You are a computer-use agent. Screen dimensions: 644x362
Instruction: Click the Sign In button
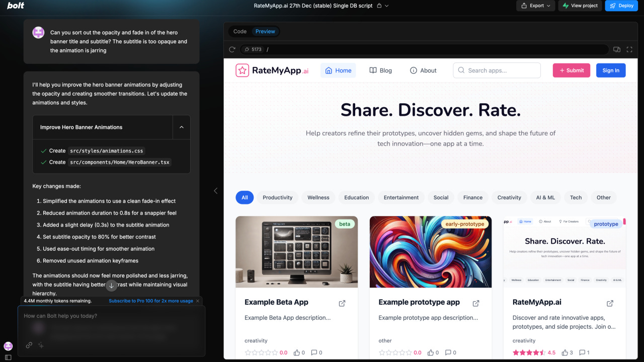(x=611, y=70)
